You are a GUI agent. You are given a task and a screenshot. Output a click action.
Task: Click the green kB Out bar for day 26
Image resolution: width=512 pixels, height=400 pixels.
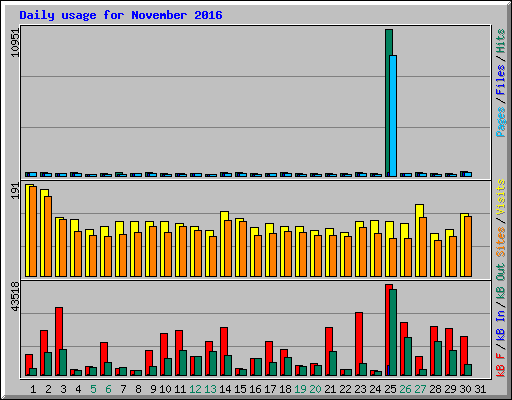(x=408, y=356)
